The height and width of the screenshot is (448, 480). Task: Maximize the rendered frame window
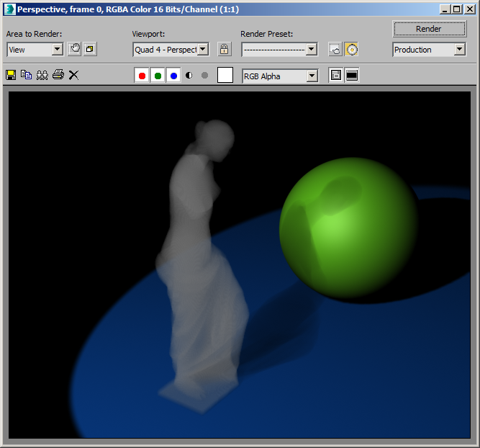coord(457,9)
